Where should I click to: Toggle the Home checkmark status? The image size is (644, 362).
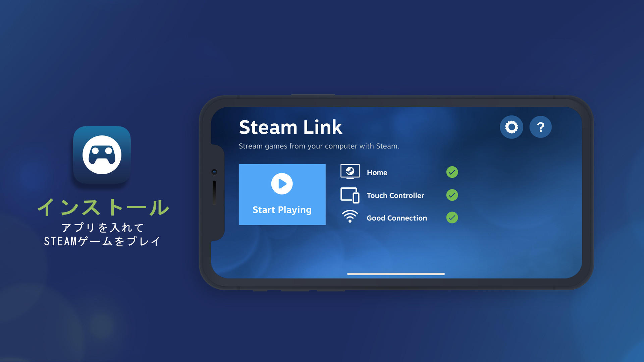click(x=451, y=172)
